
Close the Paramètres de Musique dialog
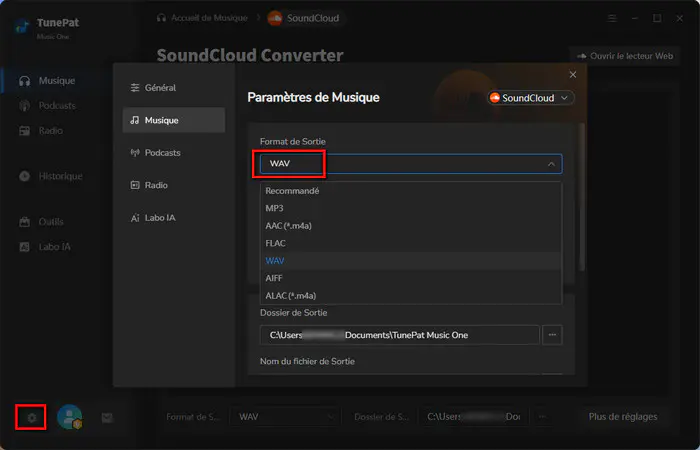pyautogui.click(x=573, y=75)
